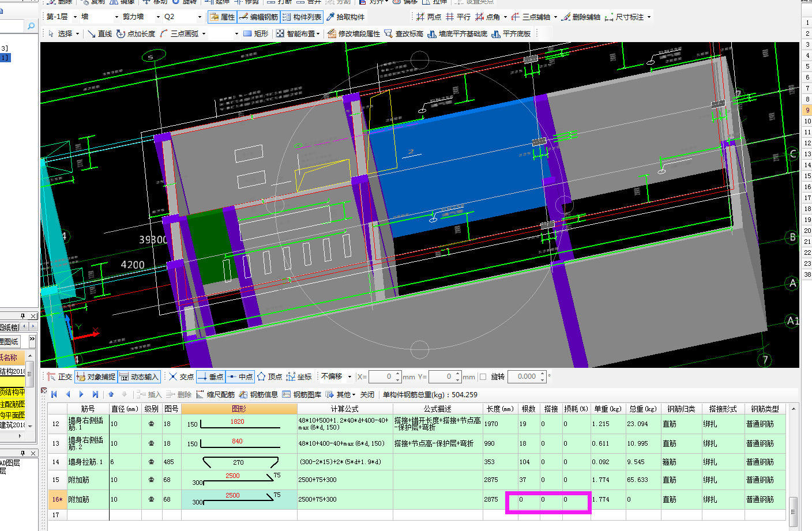Select the 点角 point-angle axis tool
This screenshot has width=812, height=531.
click(x=487, y=17)
